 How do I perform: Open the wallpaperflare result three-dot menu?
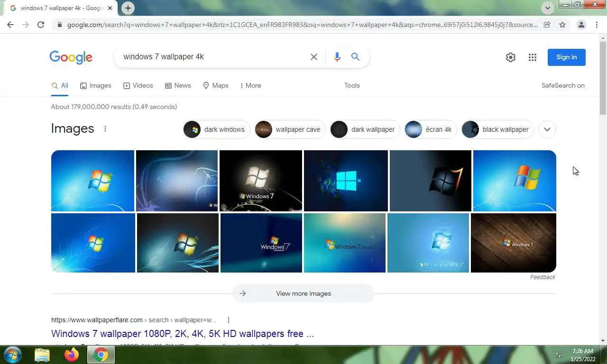point(229,320)
